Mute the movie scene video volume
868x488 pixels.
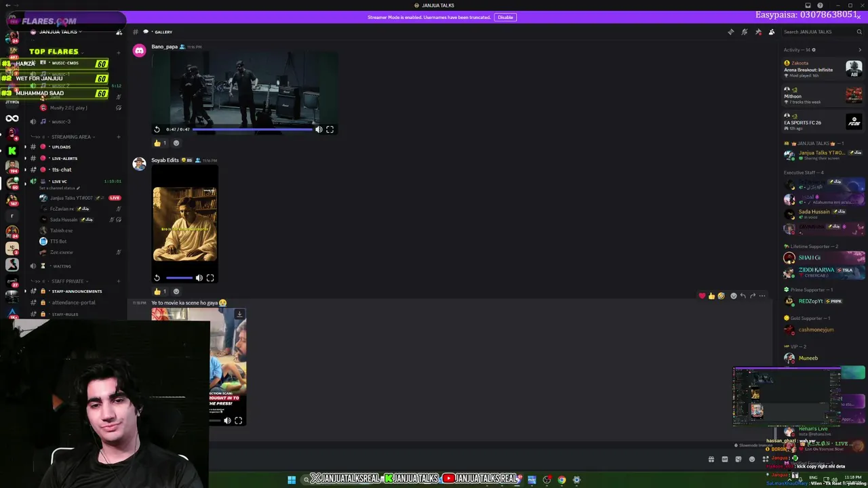click(x=227, y=421)
